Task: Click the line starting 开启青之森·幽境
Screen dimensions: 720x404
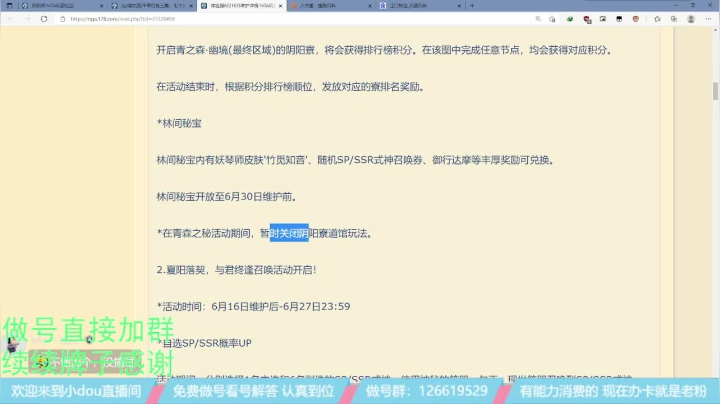Action: point(385,50)
